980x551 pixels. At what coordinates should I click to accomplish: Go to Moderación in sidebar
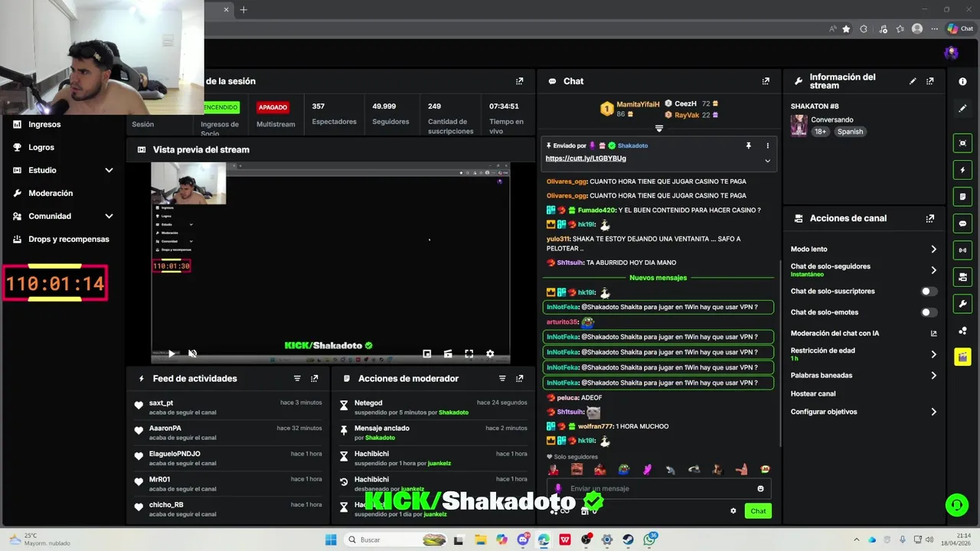pyautogui.click(x=51, y=193)
